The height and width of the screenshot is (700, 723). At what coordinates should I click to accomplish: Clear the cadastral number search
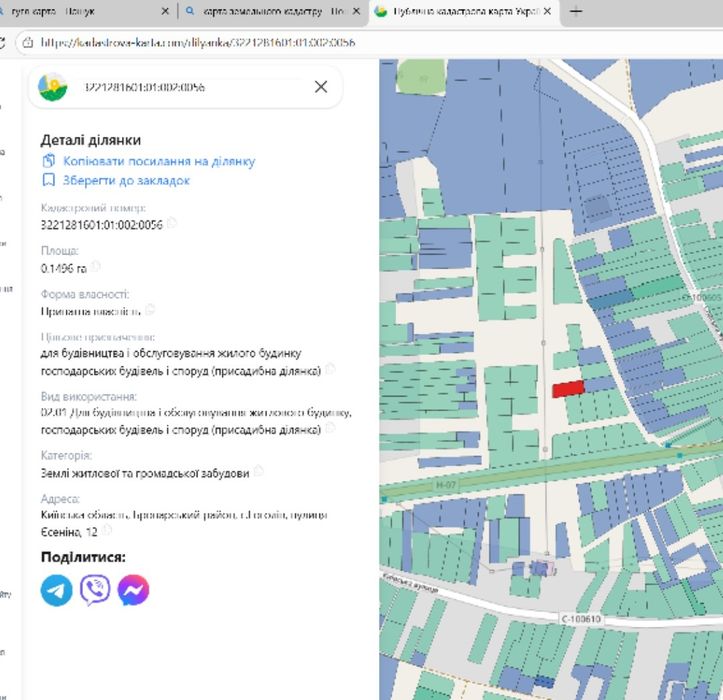pos(321,87)
